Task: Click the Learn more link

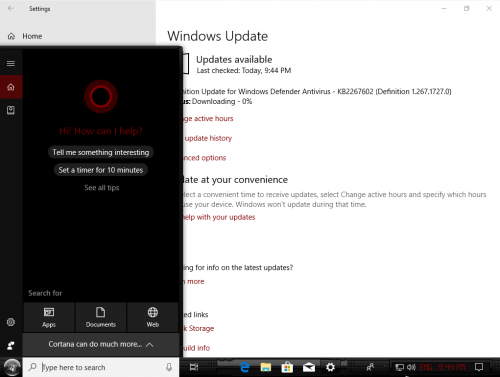Action: point(194,281)
